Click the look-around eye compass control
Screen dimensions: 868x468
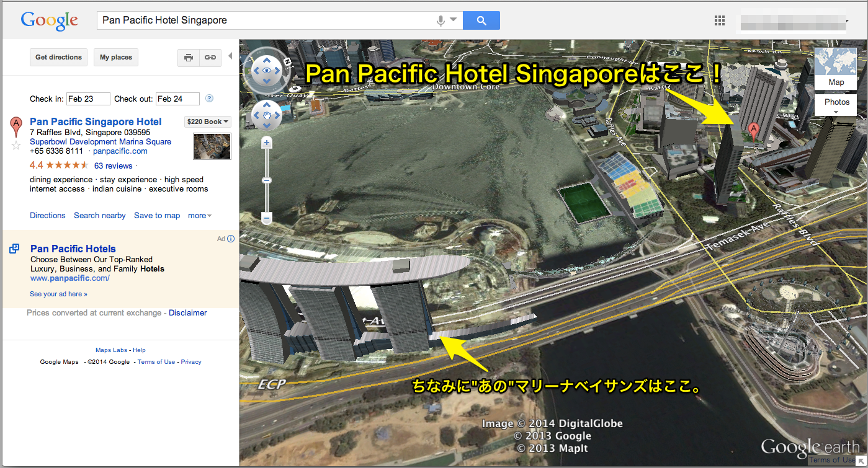[x=267, y=71]
